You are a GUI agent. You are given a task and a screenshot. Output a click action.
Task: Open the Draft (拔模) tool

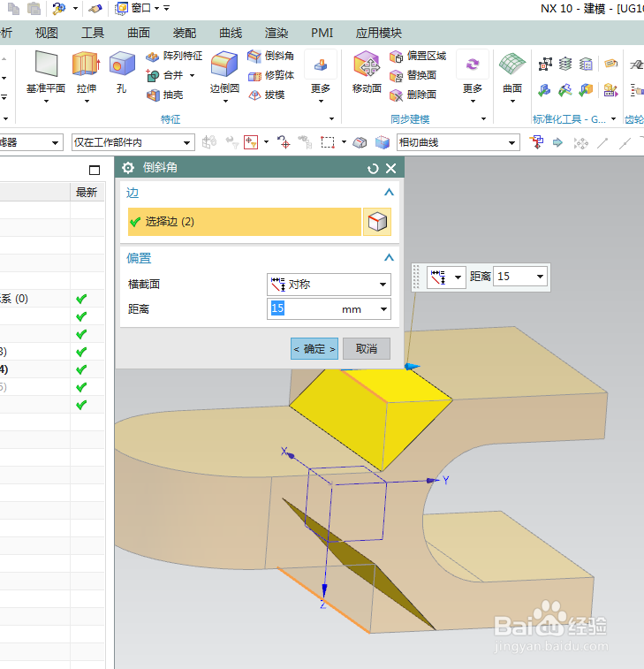267,95
